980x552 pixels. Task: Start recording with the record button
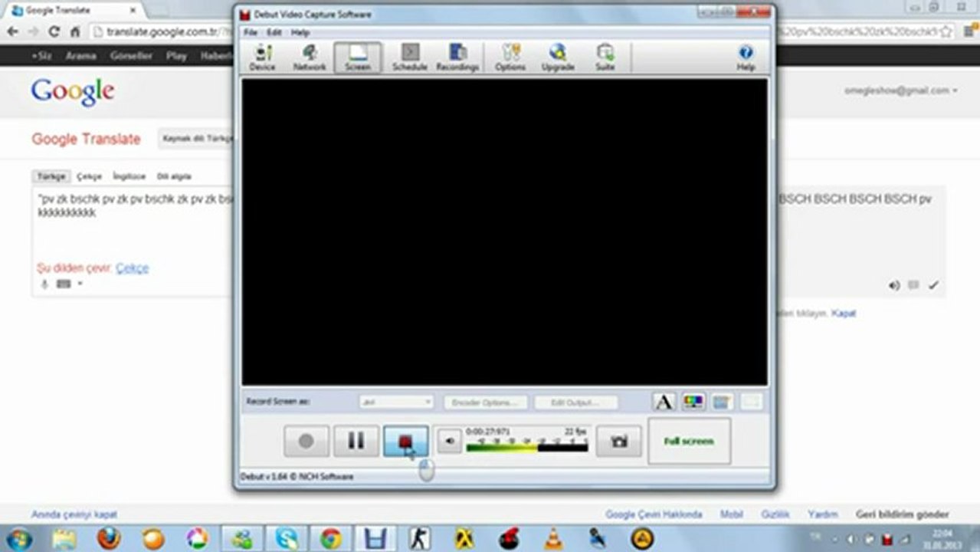306,441
